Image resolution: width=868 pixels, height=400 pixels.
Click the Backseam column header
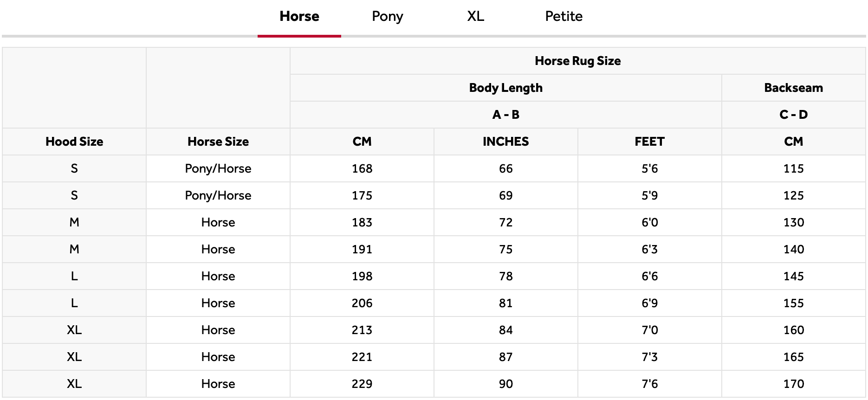click(x=793, y=88)
